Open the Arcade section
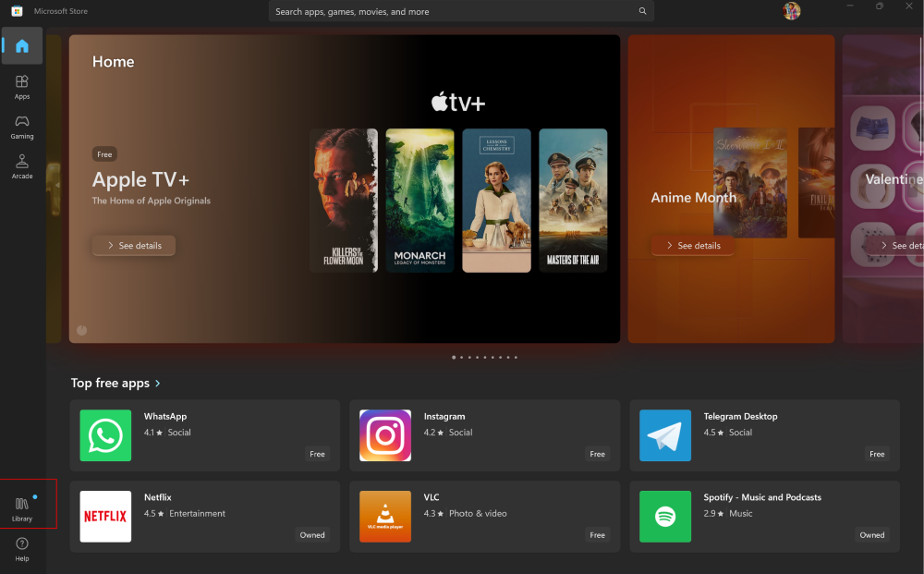 point(22,166)
